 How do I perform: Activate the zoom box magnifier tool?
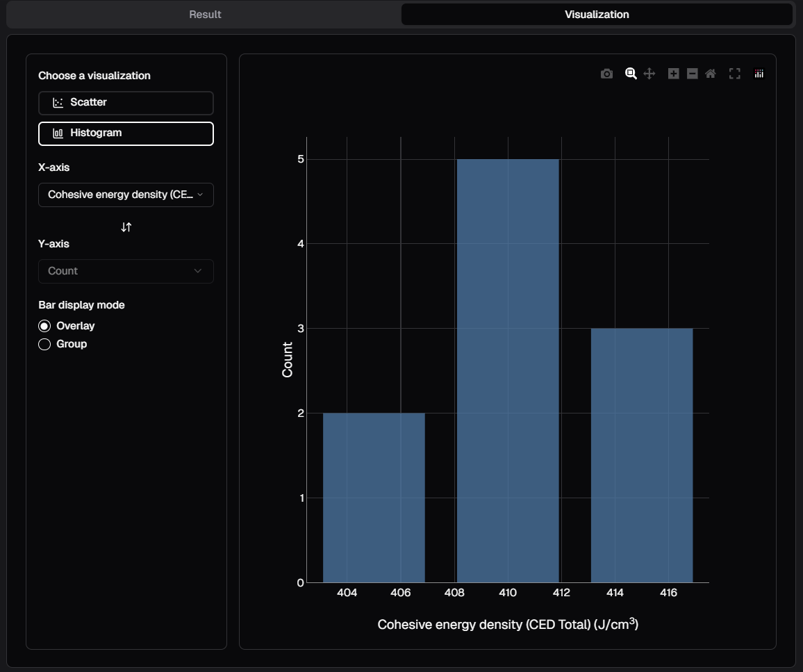coord(631,74)
